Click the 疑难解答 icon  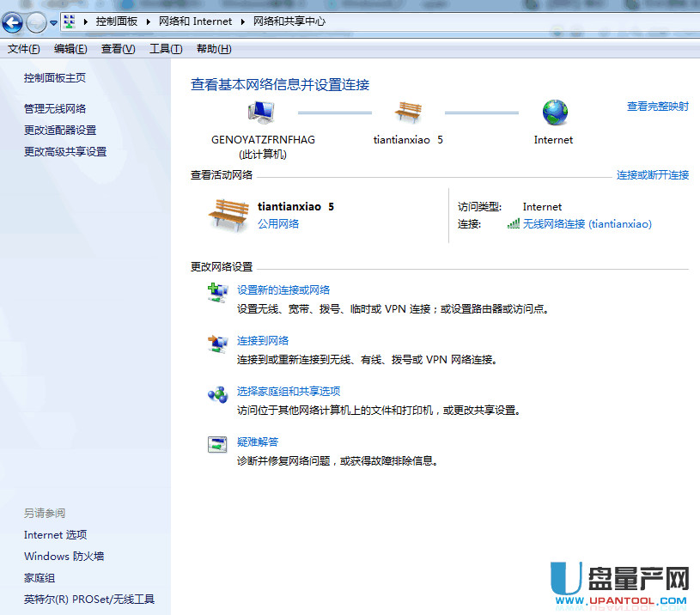[x=217, y=443]
